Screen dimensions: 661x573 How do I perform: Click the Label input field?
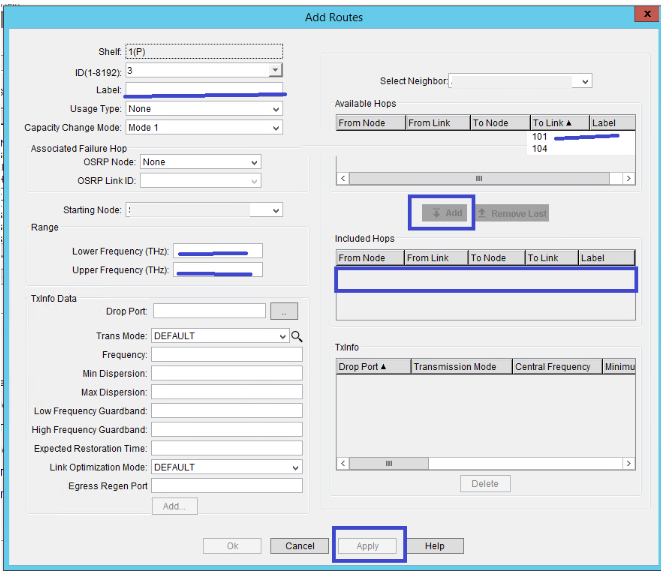point(204,89)
